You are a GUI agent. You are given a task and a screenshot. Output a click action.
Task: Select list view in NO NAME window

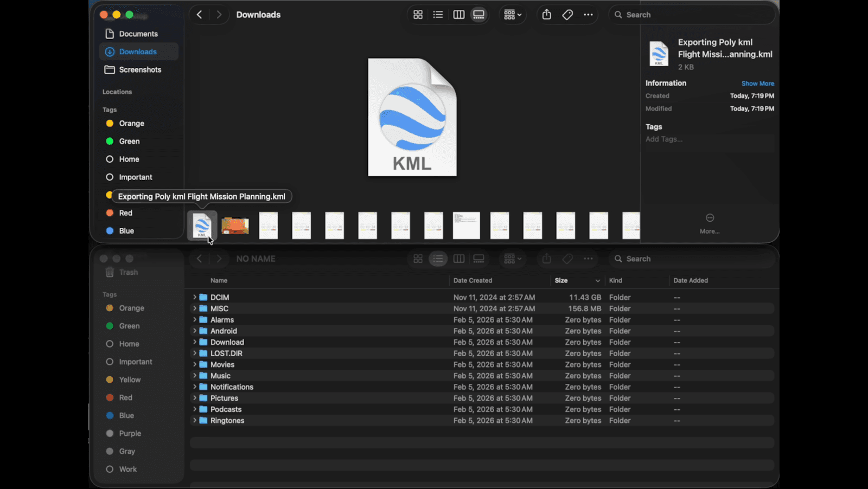coord(438,259)
